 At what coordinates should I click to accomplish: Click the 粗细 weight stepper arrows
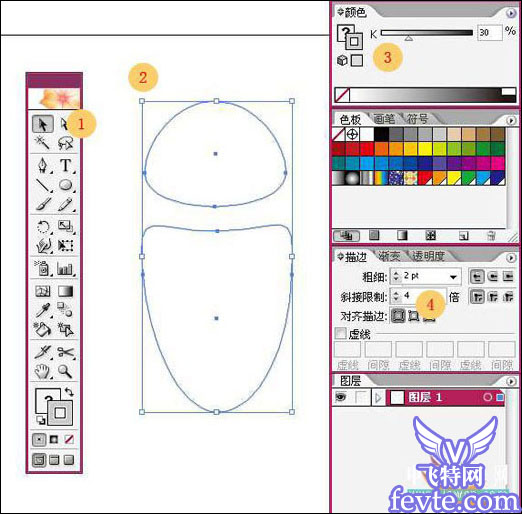pyautogui.click(x=396, y=276)
